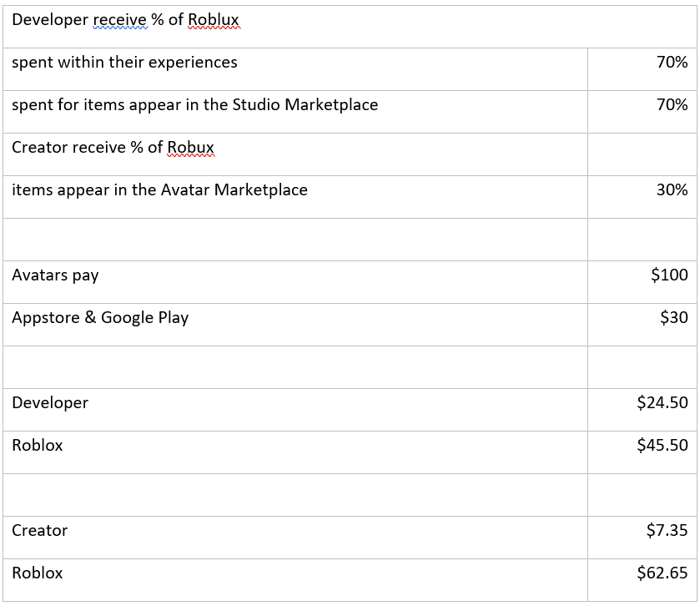Click the "Roblox" label in the last row
Viewport: 700px width, 606px height.
tap(38, 573)
